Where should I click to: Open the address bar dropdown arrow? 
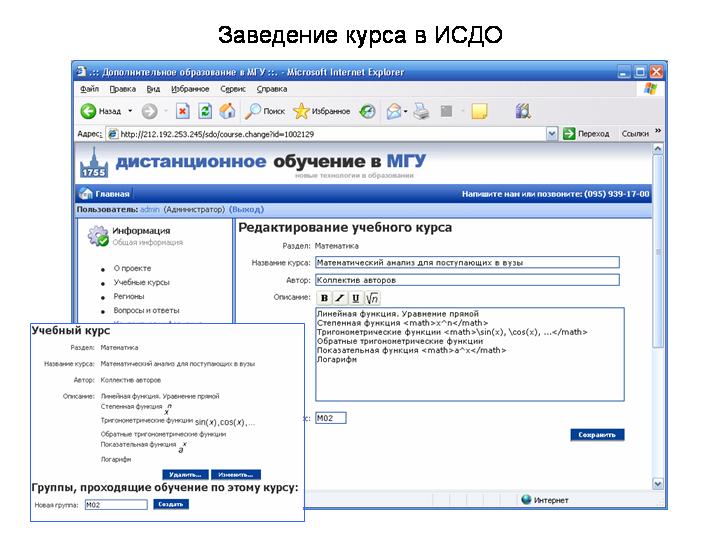coord(551,134)
